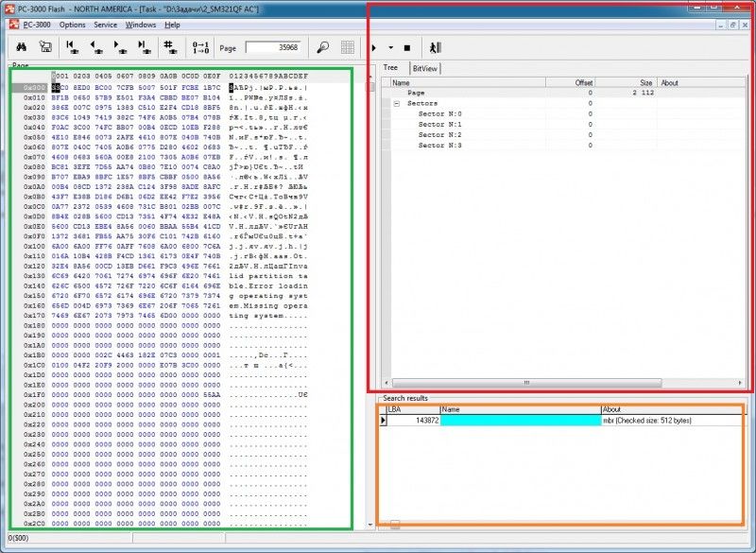Viewport: 756px width, 553px height.
Task: Open the Options menu
Action: (x=73, y=25)
